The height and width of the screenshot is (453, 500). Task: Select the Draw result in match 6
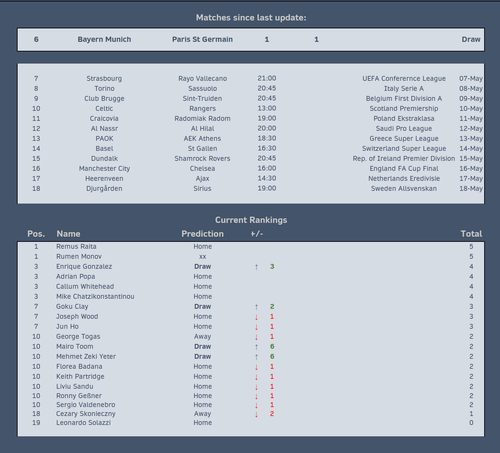click(471, 39)
